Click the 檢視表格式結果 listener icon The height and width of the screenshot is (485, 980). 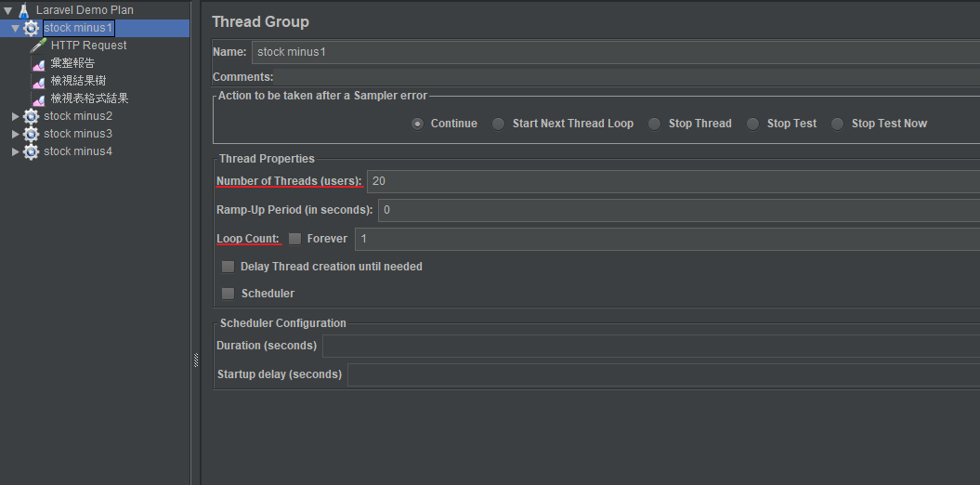38,98
